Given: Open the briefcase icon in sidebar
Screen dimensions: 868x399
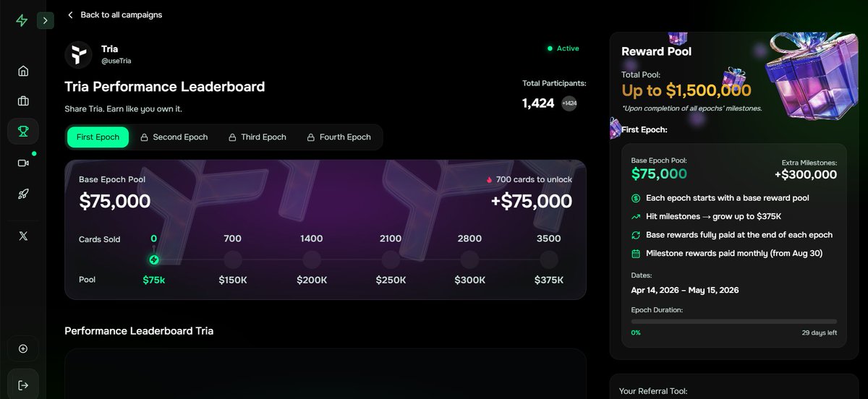Looking at the screenshot, I should tap(23, 101).
